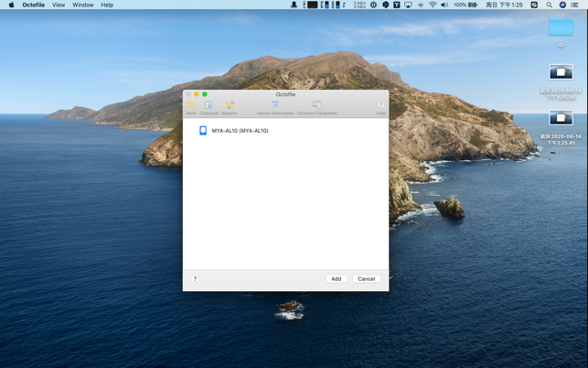Select the blue folder on the desktop

click(561, 27)
